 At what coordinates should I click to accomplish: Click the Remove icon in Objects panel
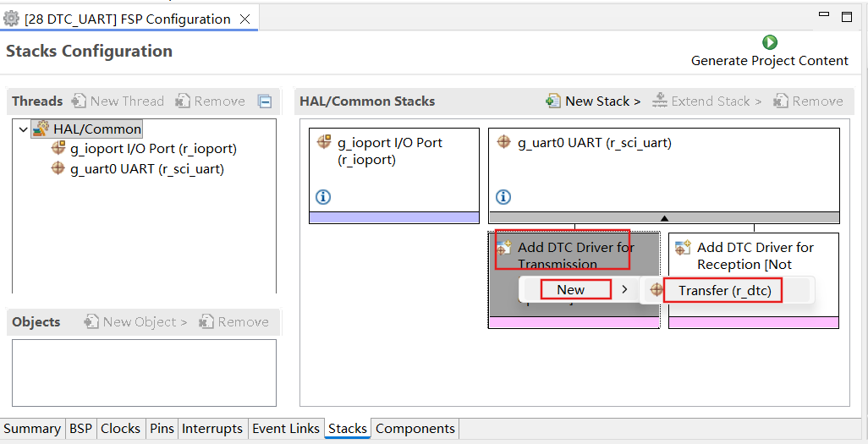click(x=206, y=321)
